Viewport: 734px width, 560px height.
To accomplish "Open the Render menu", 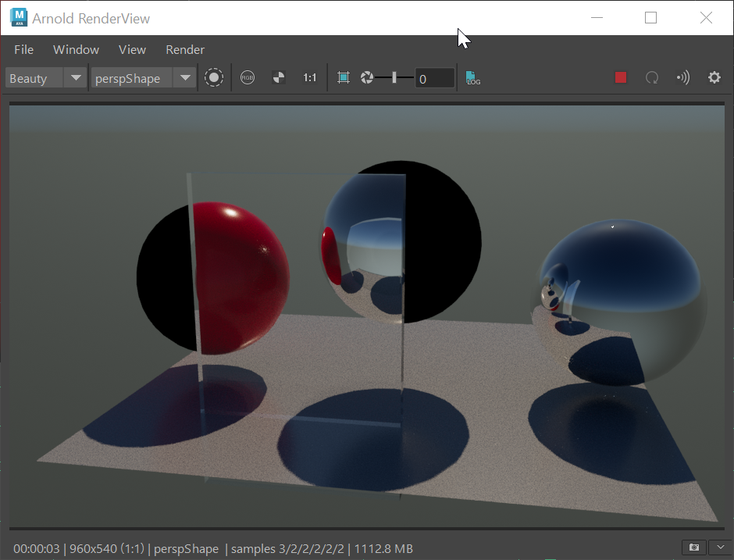I will click(x=184, y=49).
